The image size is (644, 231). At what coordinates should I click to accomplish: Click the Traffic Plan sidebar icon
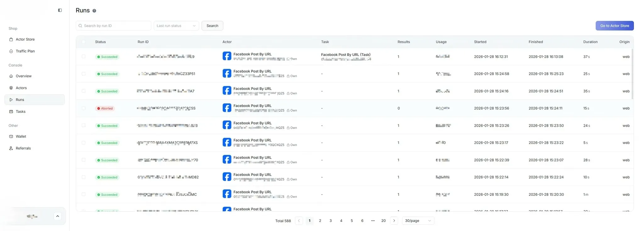pyautogui.click(x=11, y=51)
